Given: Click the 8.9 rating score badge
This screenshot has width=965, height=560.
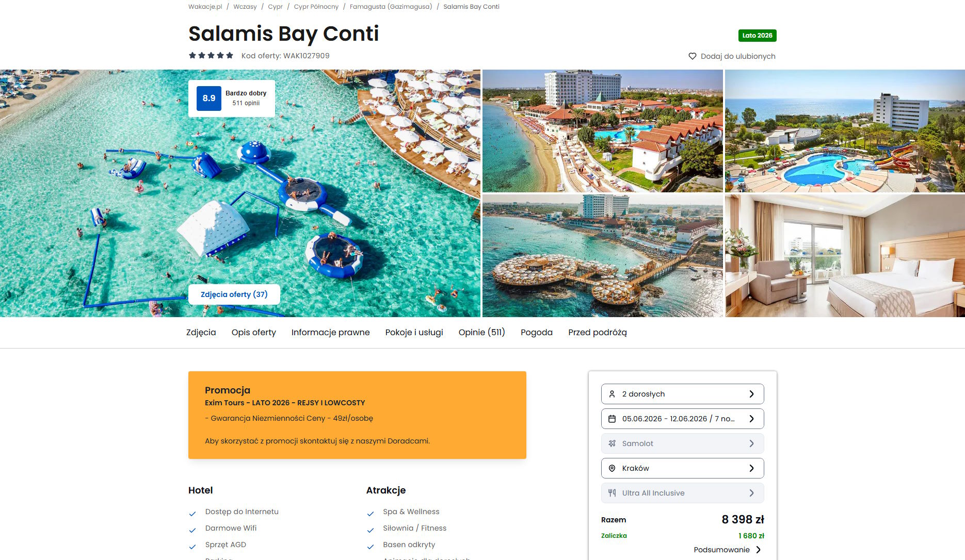Looking at the screenshot, I should point(209,98).
